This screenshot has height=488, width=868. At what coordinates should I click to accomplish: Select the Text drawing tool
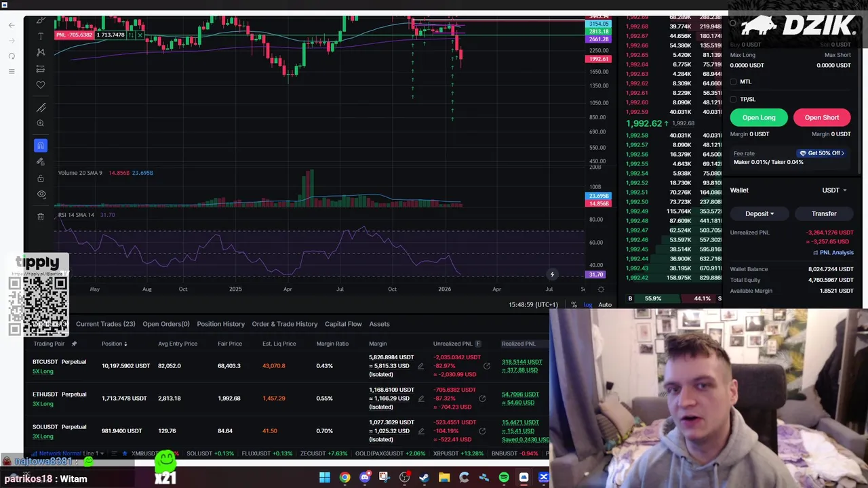tap(41, 36)
